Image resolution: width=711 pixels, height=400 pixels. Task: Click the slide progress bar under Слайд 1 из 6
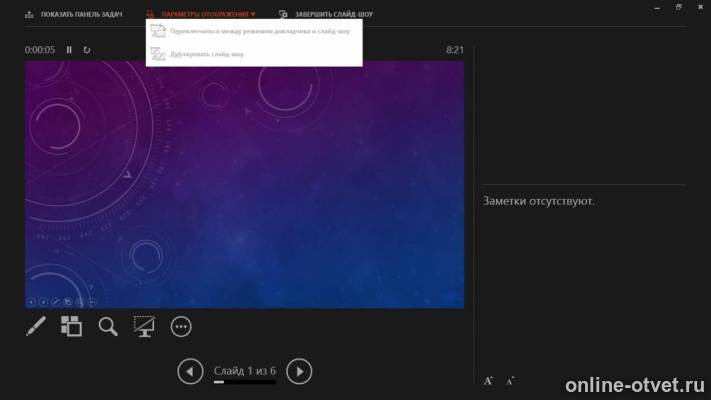[x=245, y=382]
